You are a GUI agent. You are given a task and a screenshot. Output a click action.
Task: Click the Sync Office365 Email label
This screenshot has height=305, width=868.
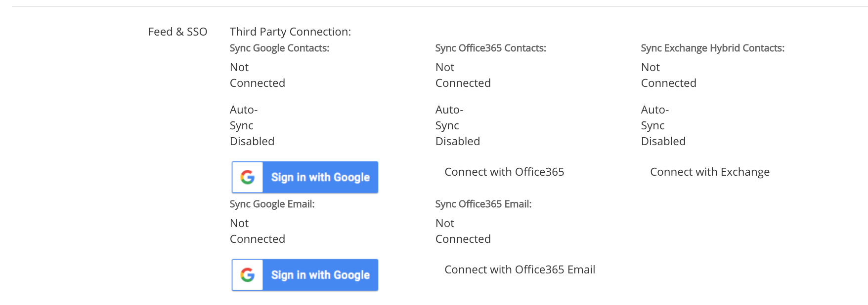pos(483,204)
